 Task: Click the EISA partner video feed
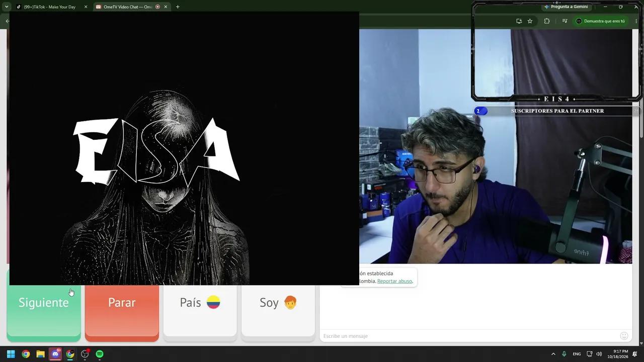(184, 148)
